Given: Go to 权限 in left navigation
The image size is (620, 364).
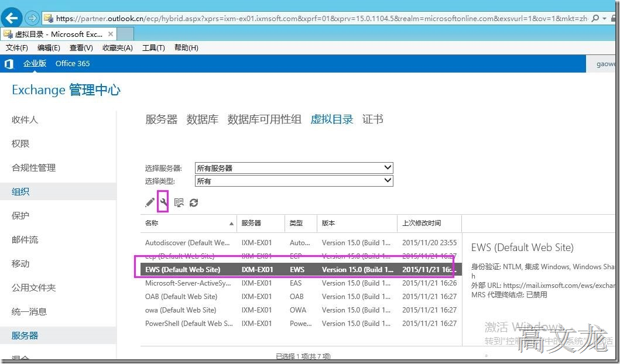Looking at the screenshot, I should [20, 143].
